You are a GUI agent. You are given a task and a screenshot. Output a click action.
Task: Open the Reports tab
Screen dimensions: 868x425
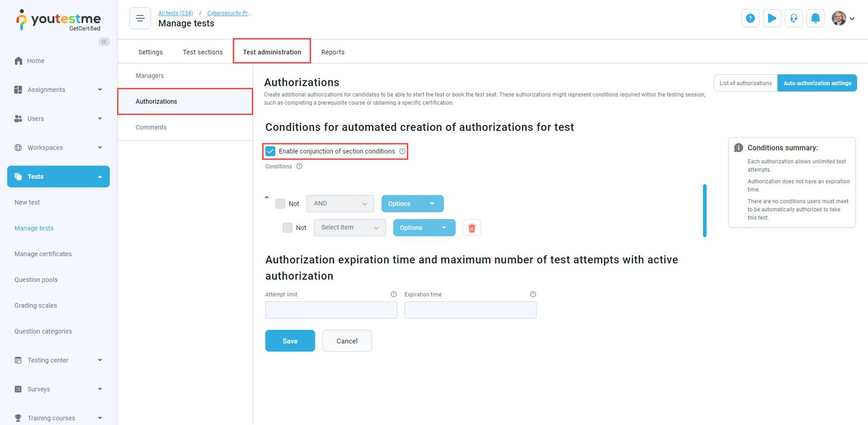pyautogui.click(x=333, y=52)
